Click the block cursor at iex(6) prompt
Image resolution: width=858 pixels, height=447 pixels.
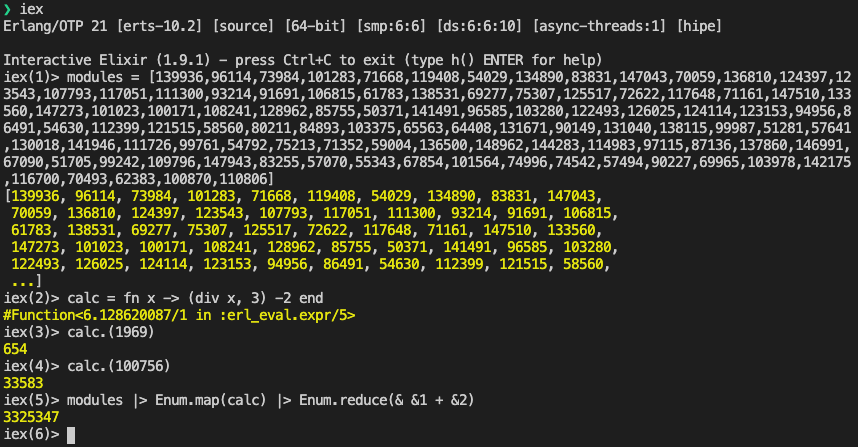(x=71, y=435)
